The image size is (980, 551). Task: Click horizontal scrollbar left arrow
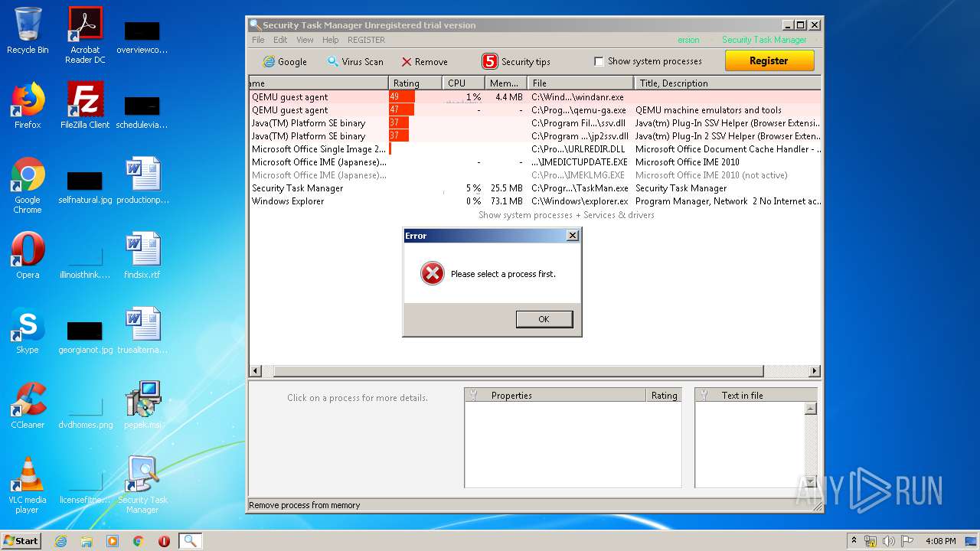click(256, 371)
